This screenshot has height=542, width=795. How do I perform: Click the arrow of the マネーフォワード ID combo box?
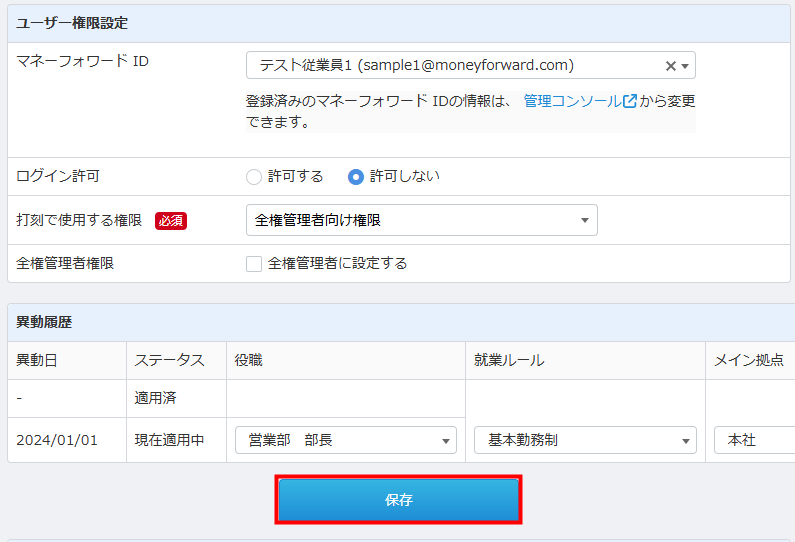(x=685, y=66)
